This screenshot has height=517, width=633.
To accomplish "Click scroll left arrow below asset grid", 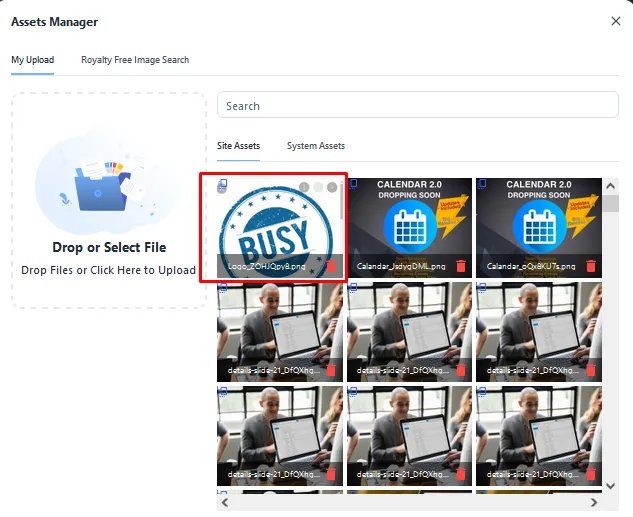I will pyautogui.click(x=225, y=502).
